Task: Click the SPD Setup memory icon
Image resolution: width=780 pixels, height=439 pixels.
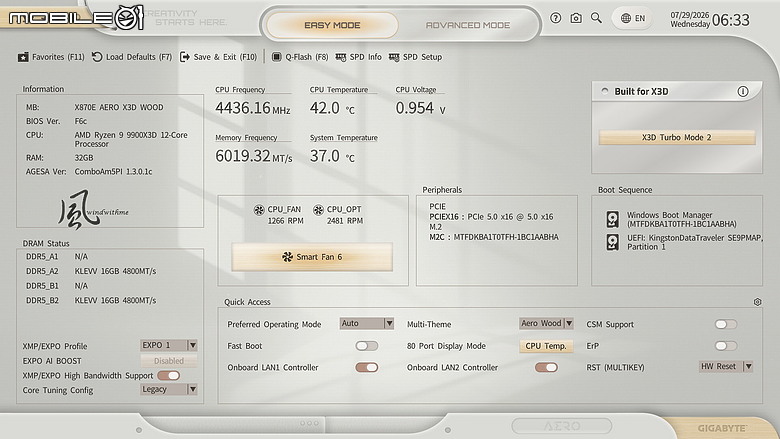Action: 394,58
